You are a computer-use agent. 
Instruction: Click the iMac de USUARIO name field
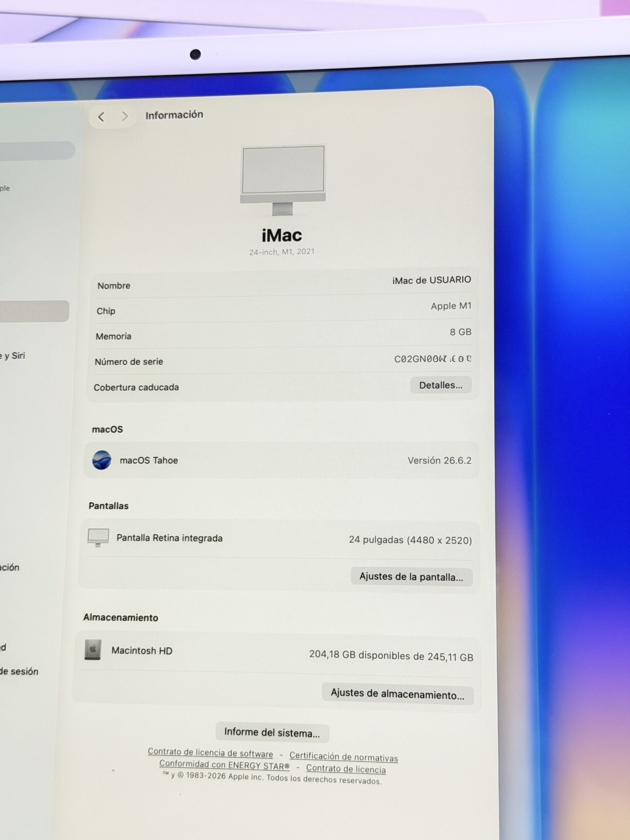(432, 280)
